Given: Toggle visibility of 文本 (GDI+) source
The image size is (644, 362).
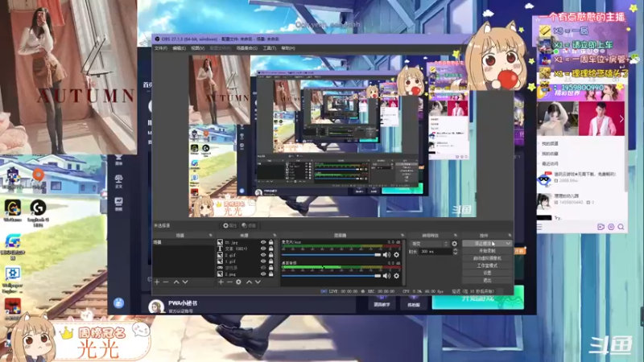Looking at the screenshot, I should tap(263, 249).
